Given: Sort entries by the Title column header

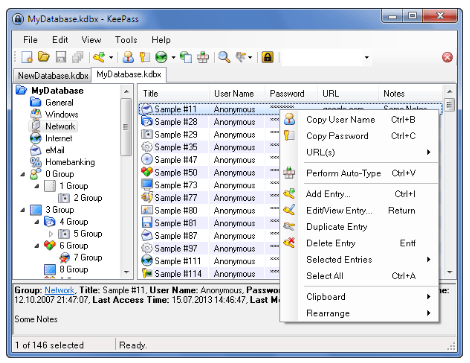Looking at the screenshot, I should click(x=174, y=94).
